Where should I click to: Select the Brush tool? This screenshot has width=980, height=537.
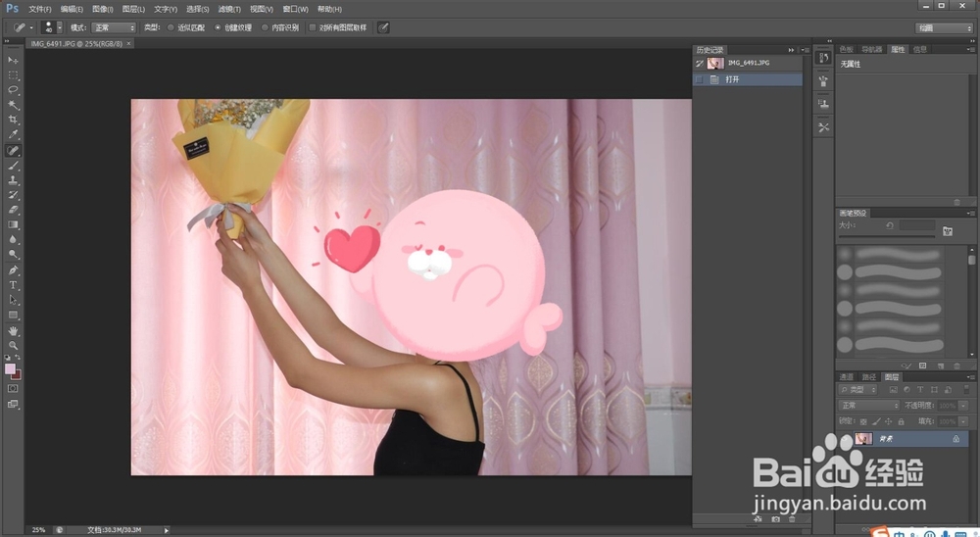[x=13, y=166]
